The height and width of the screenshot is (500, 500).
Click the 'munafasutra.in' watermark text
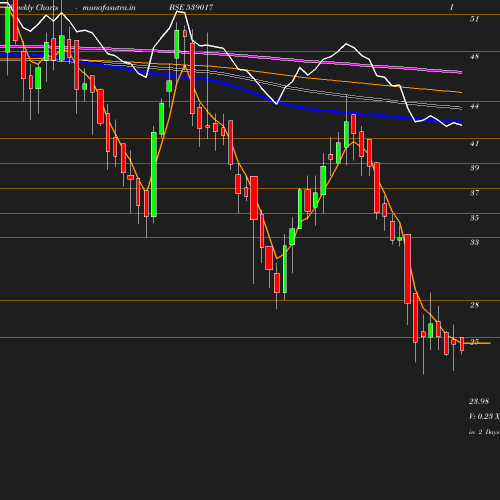pos(109,7)
